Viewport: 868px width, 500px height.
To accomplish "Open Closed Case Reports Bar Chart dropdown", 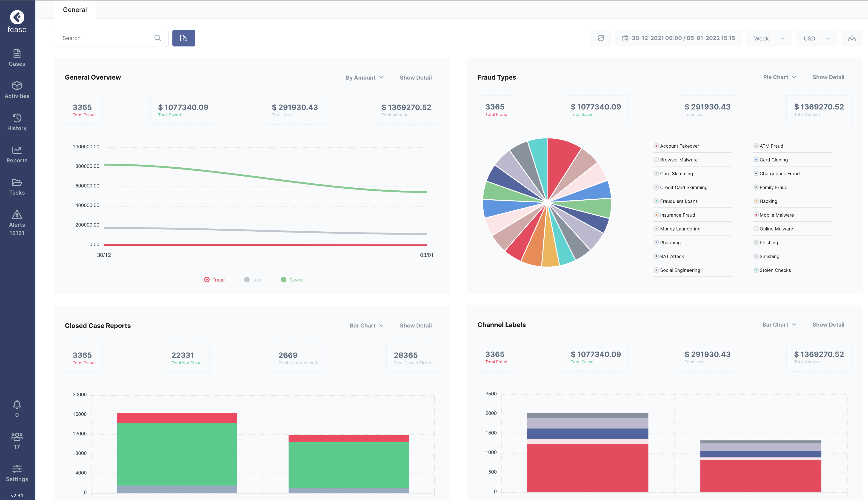I will click(x=367, y=325).
